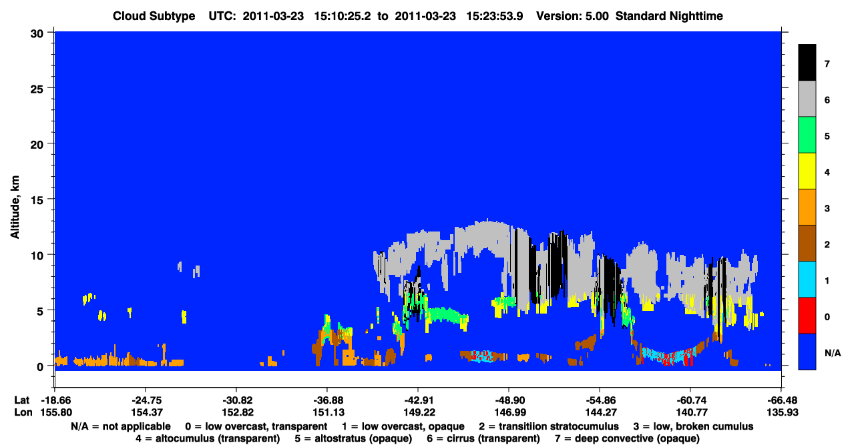
Task: Click legend text '2 = transitiion stratocumulus'
Action: (x=550, y=426)
